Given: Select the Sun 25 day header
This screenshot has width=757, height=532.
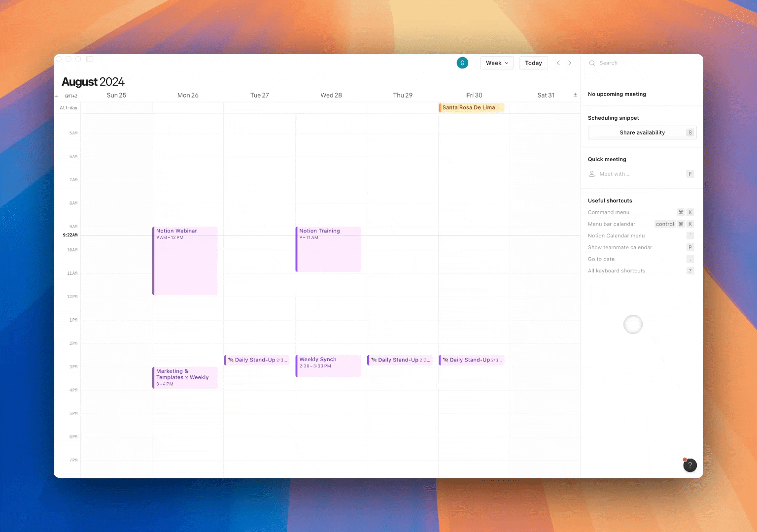Looking at the screenshot, I should click(x=116, y=95).
